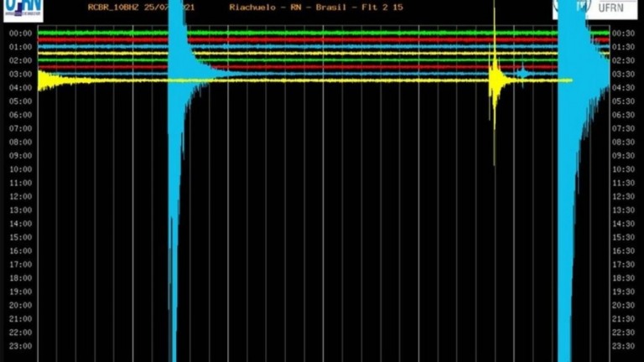The width and height of the screenshot is (644, 362).
Task: Click the '04:30' time label
Action: 624,88
